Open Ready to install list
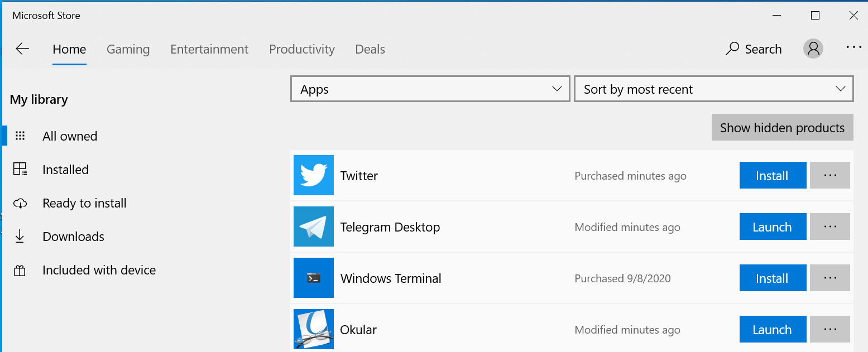Image resolution: width=868 pixels, height=352 pixels. click(84, 203)
